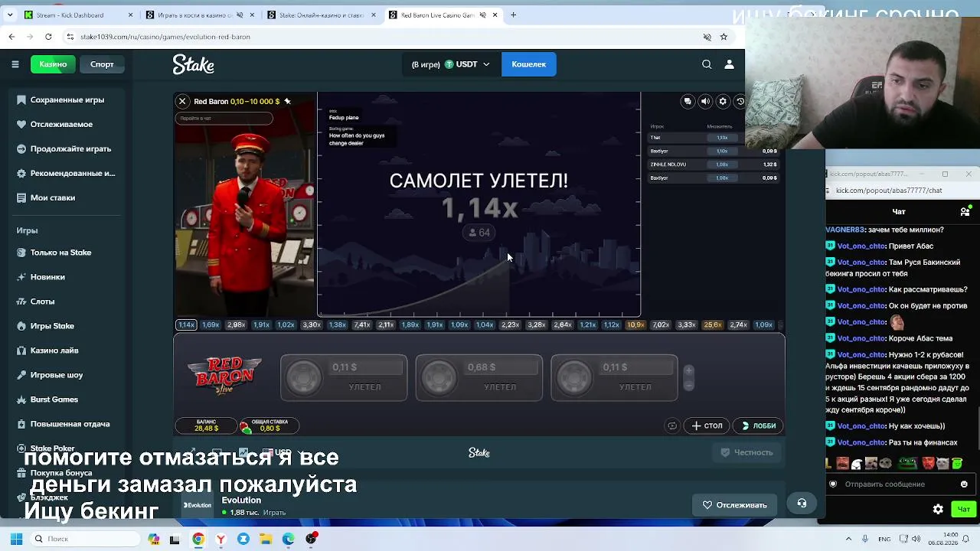Go back to the previous page

pyautogui.click(x=11, y=37)
